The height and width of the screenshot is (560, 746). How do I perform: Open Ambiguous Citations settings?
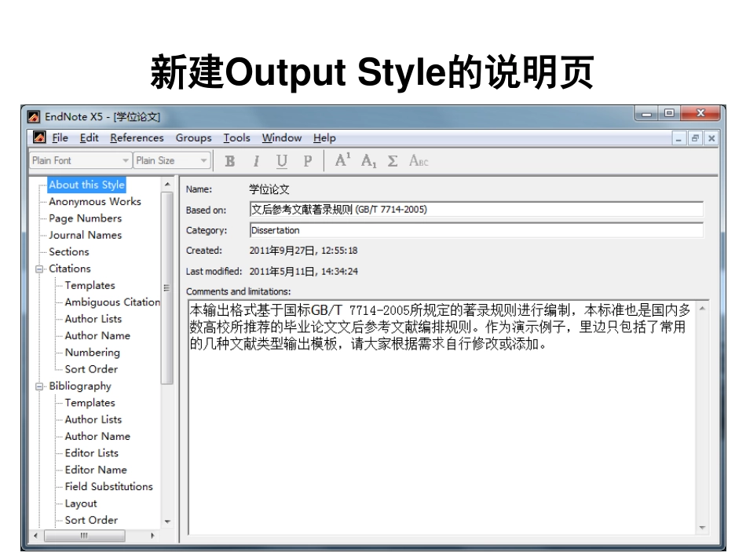pos(111,302)
